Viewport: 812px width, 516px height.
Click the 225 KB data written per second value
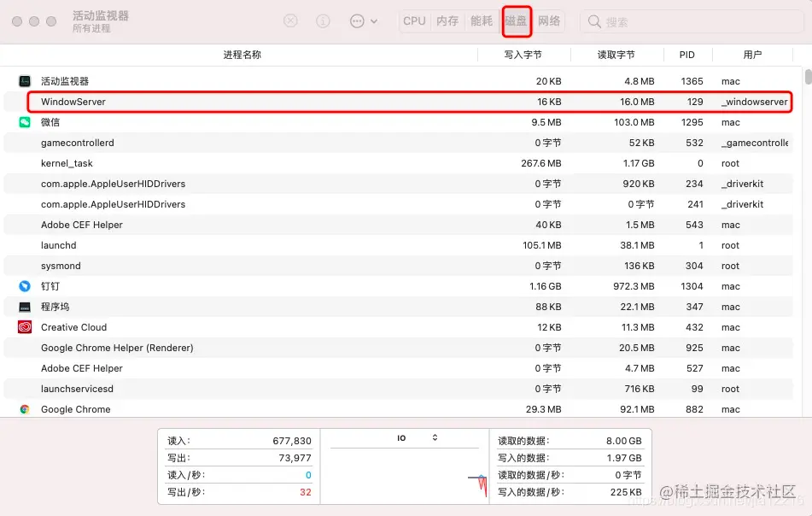tap(626, 492)
